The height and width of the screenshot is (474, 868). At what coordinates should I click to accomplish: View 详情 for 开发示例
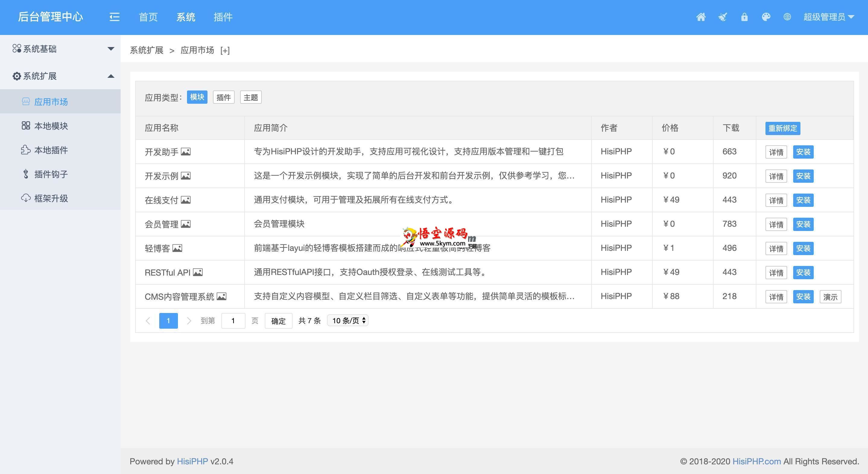tap(776, 176)
